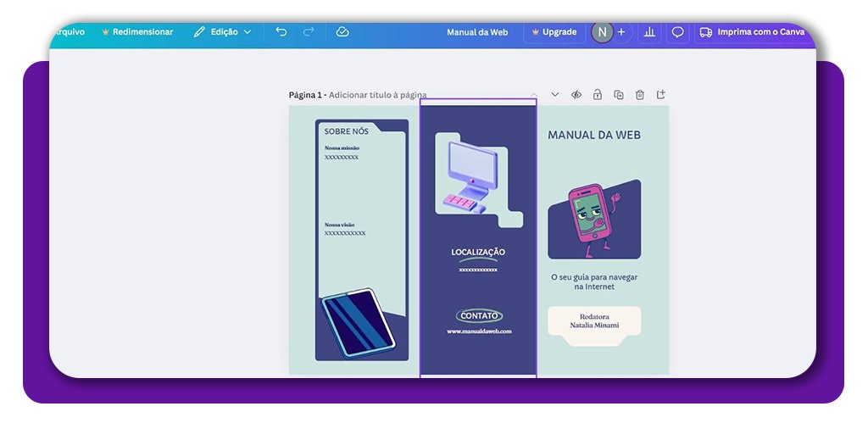Image resolution: width=868 pixels, height=423 pixels.
Task: Select the CONTATO label
Action: (480, 315)
